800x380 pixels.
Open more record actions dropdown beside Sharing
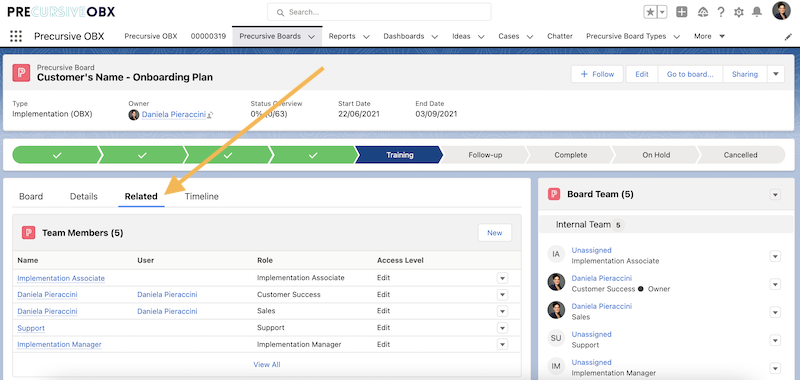click(x=776, y=74)
